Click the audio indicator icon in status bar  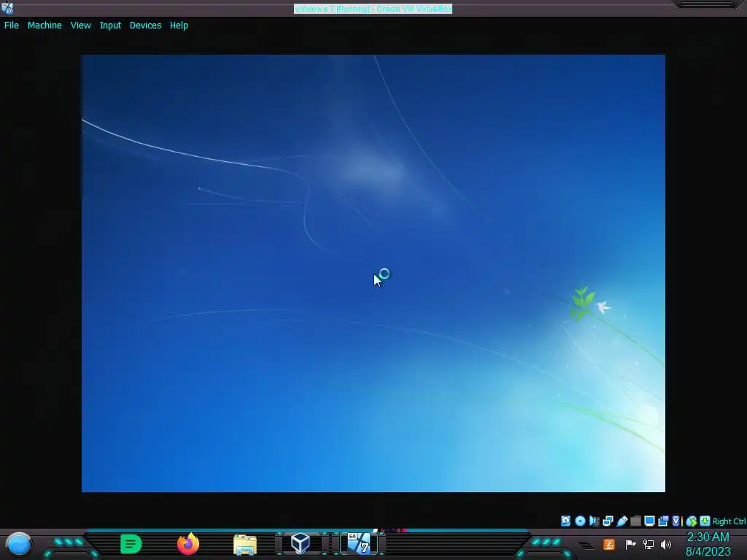[x=594, y=521]
